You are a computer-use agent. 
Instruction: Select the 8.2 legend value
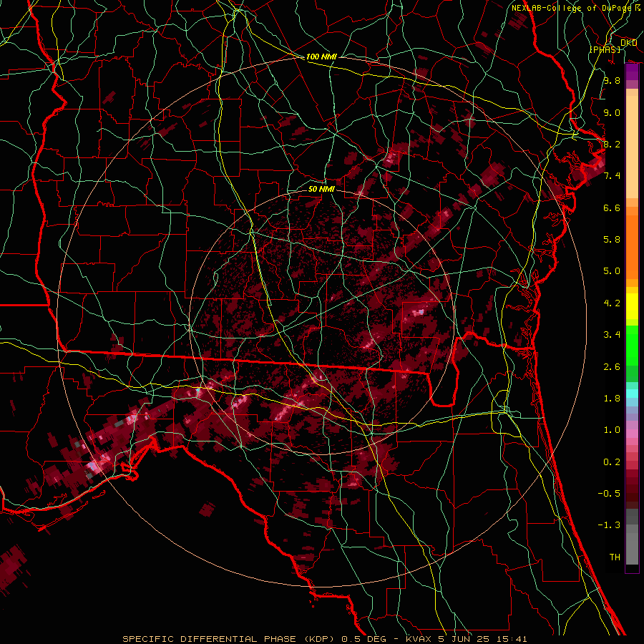pyautogui.click(x=612, y=144)
